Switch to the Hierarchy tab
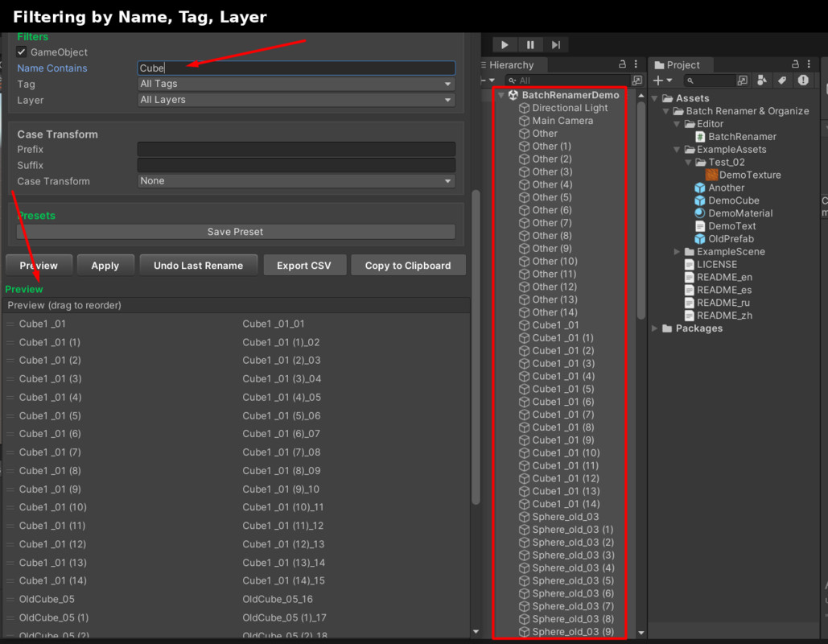This screenshot has width=828, height=644. point(511,65)
